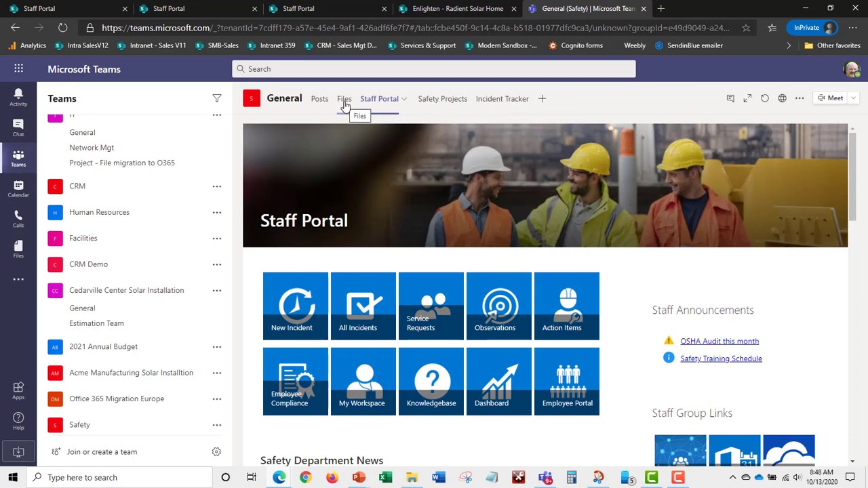Open the My Workspace tile
The width and height of the screenshot is (868, 488).
pyautogui.click(x=363, y=381)
